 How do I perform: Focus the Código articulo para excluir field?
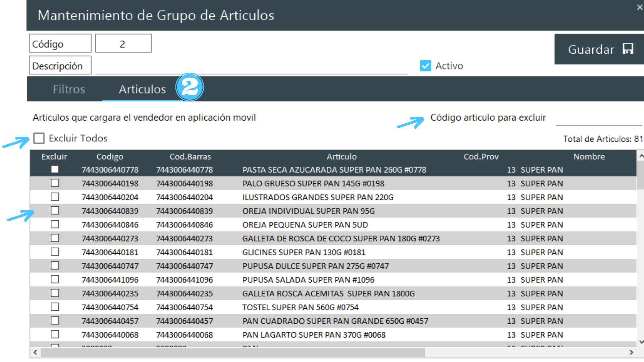pos(598,119)
